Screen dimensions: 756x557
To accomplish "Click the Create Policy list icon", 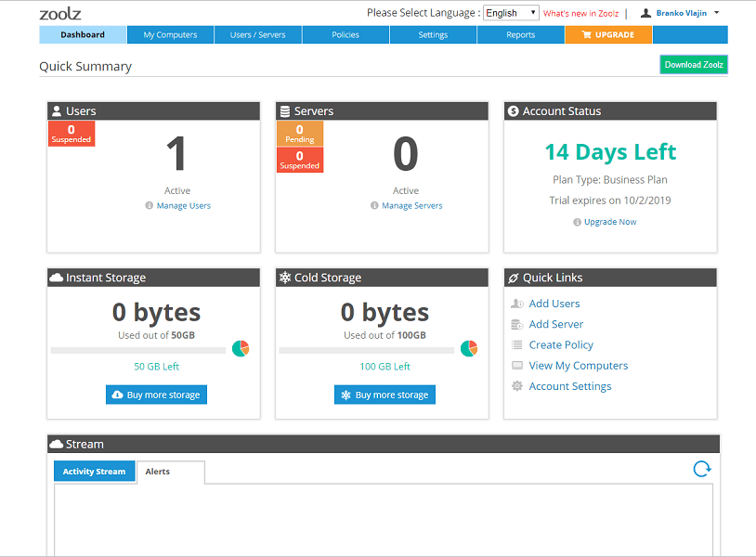I will (x=517, y=345).
